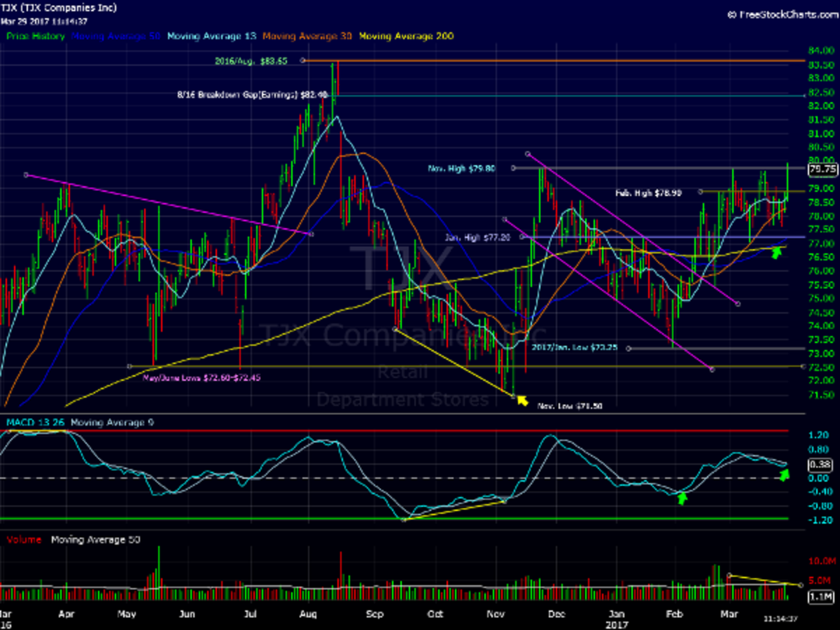Click the 'Jun' month label on time axis
The width and height of the screenshot is (840, 630).
tap(186, 615)
